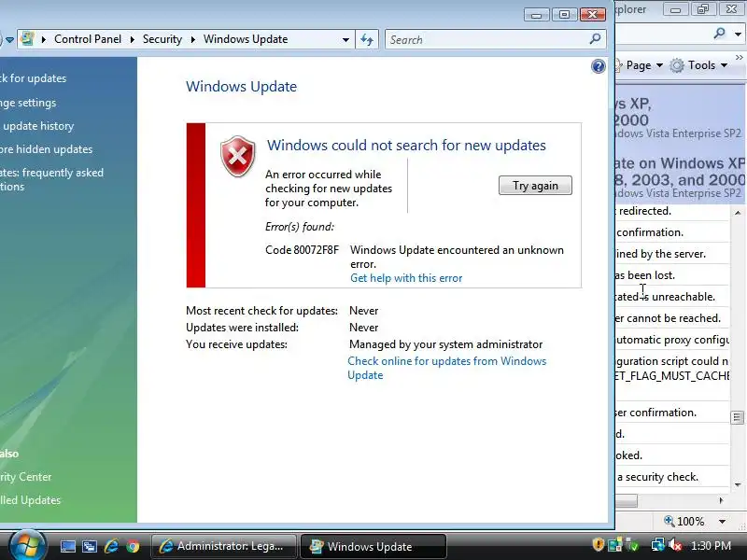Open Restore hidden updates in the sidebar
The height and width of the screenshot is (560, 747).
46,149
